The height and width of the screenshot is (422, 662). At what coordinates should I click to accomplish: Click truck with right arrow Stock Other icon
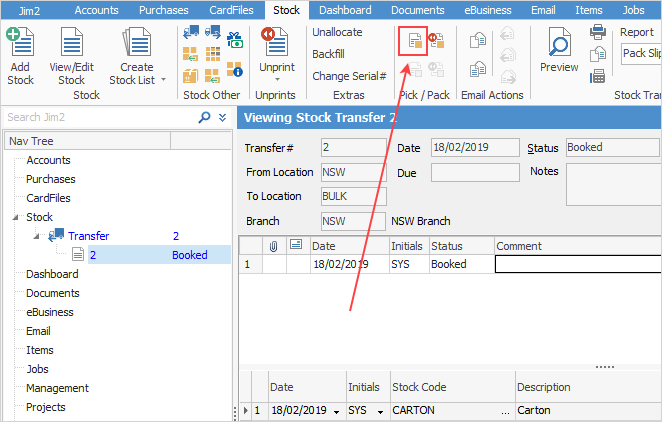(x=213, y=32)
